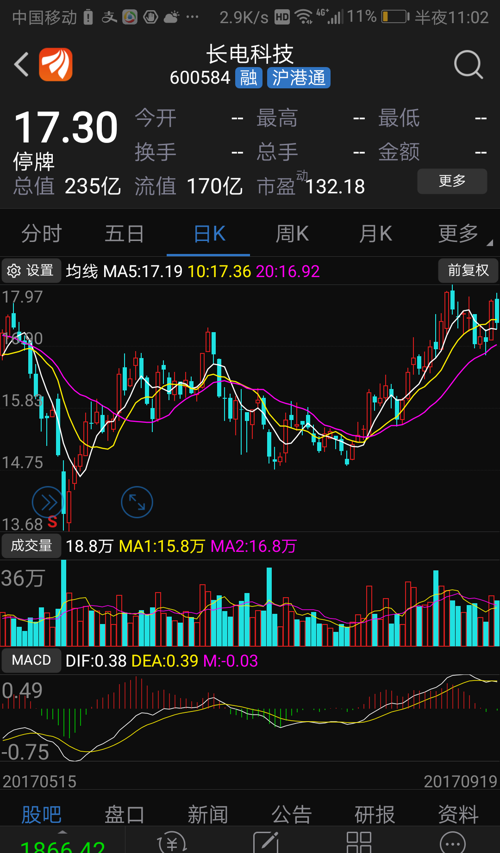The width and height of the screenshot is (500, 853).
Task: Tap the 沪港通 tag label
Action: pyautogui.click(x=299, y=78)
